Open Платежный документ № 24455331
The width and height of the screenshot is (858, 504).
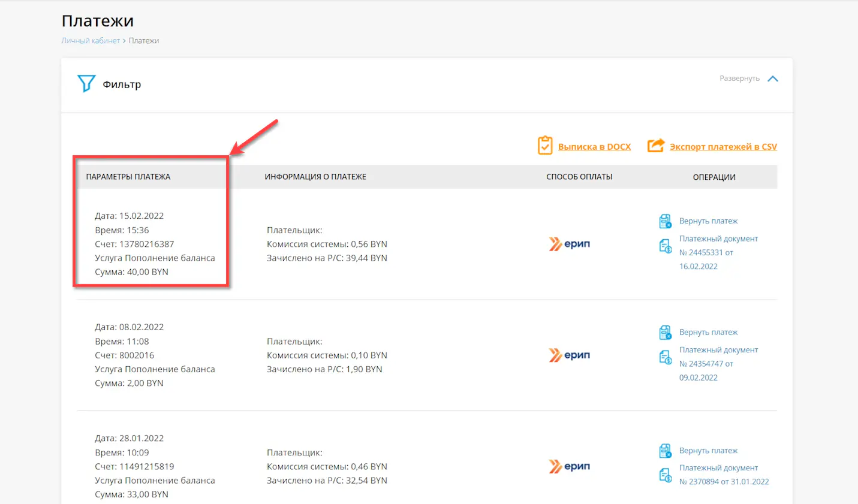[x=718, y=252]
